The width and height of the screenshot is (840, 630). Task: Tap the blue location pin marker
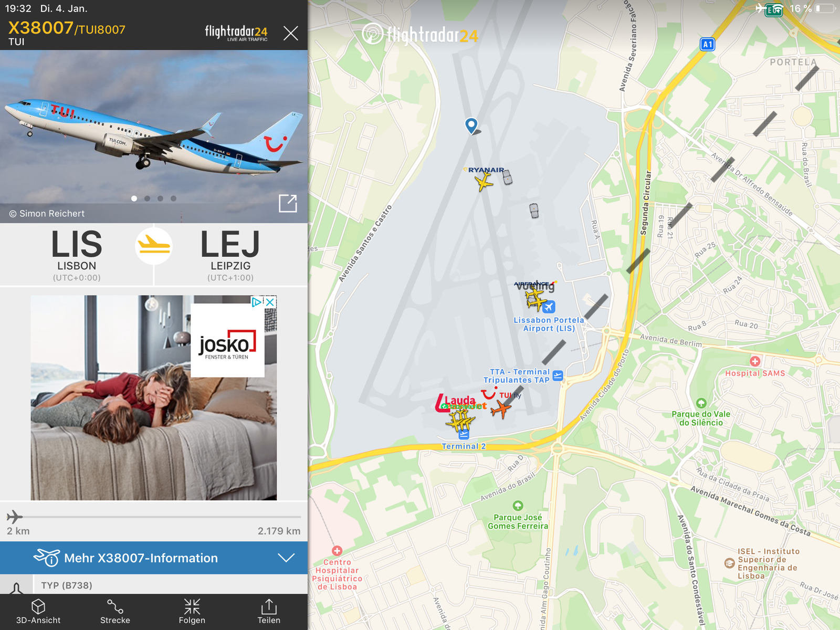click(x=471, y=125)
